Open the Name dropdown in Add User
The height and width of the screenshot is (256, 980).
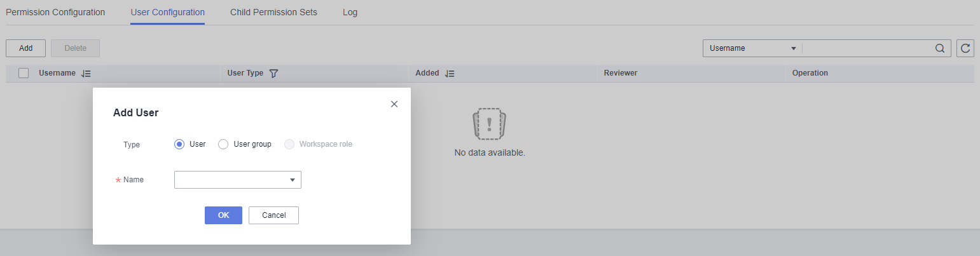[x=238, y=180]
